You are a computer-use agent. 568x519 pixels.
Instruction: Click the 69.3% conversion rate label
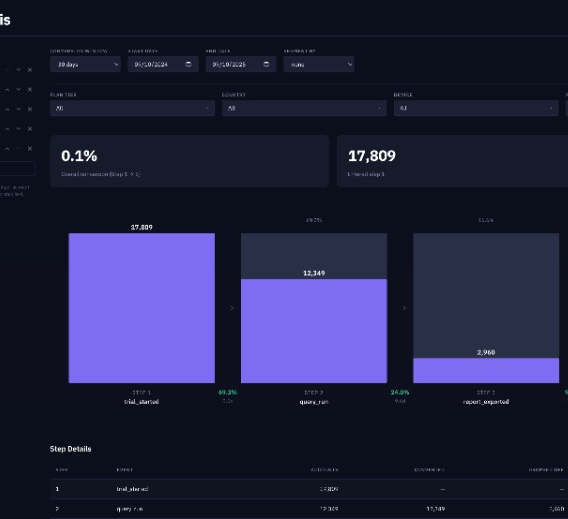click(227, 392)
